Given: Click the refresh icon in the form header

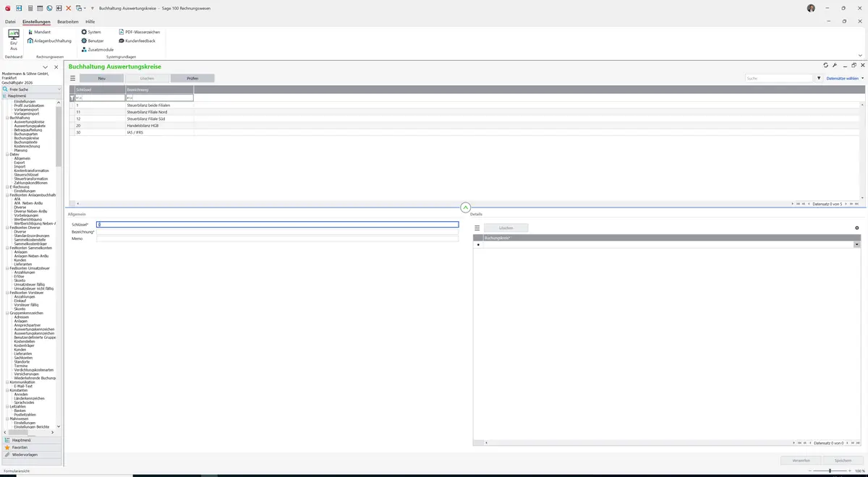Looking at the screenshot, I should [826, 65].
